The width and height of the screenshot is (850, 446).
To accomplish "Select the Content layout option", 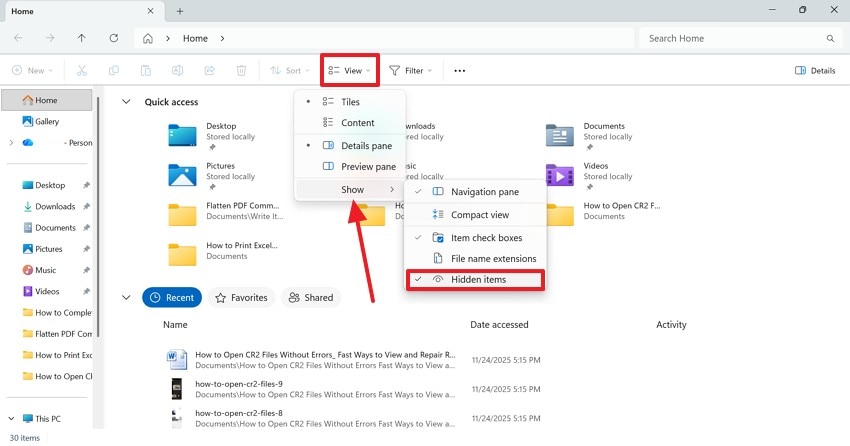I will click(350, 123).
